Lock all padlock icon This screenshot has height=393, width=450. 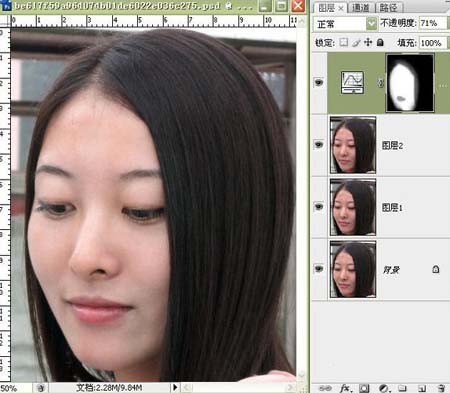pyautogui.click(x=380, y=42)
